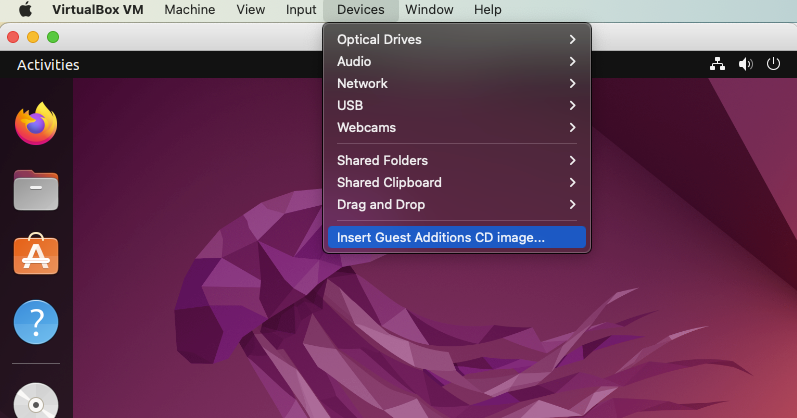Open the Input menu in menu bar
Screen dimensions: 797x418
[x=301, y=10]
